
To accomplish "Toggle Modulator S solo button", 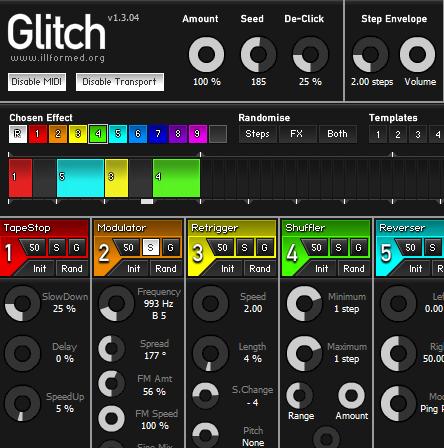I will (x=151, y=248).
